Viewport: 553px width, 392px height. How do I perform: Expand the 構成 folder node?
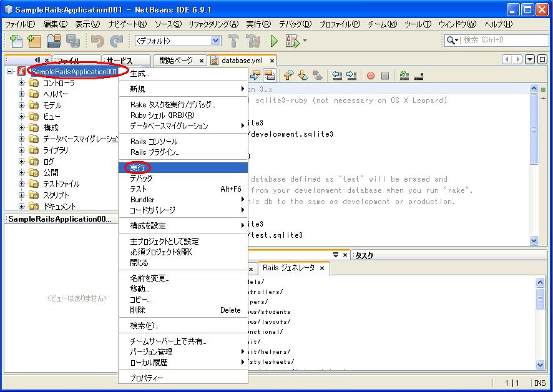point(21,128)
